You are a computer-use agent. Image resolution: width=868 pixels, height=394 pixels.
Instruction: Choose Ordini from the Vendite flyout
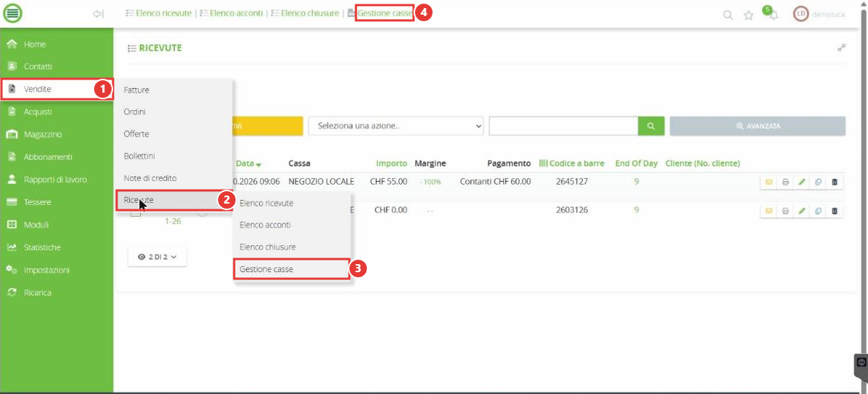coord(174,112)
